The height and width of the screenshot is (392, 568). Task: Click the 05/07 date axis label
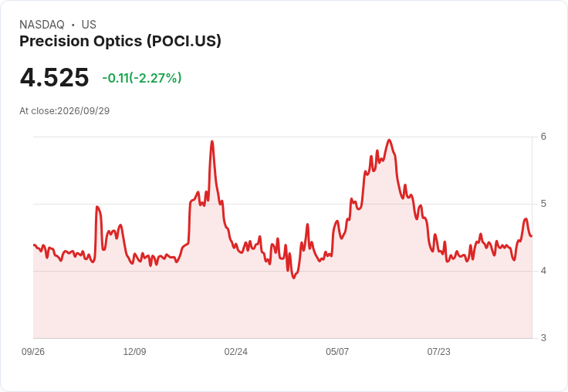(337, 351)
